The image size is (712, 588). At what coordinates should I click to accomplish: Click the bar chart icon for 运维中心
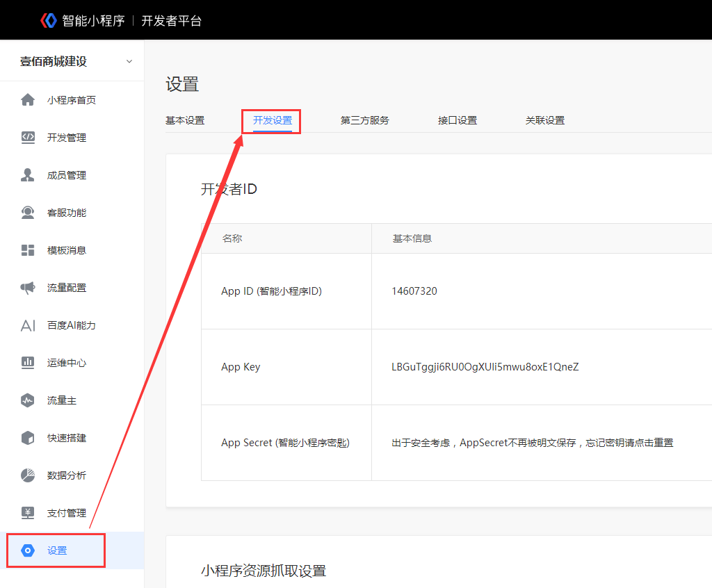pos(28,363)
